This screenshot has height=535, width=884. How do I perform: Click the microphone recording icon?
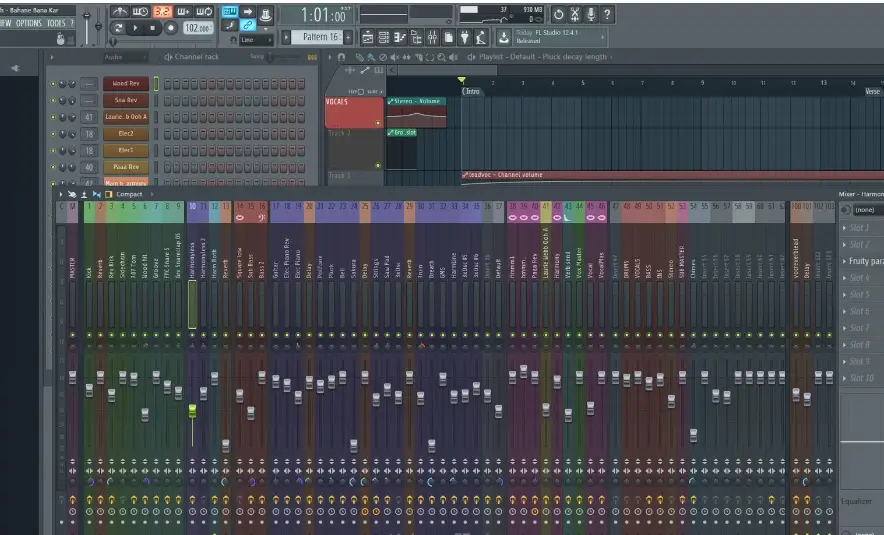tap(590, 14)
